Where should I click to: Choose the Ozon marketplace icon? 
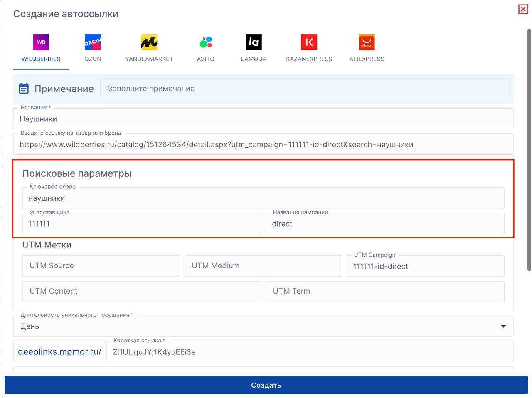coord(93,42)
